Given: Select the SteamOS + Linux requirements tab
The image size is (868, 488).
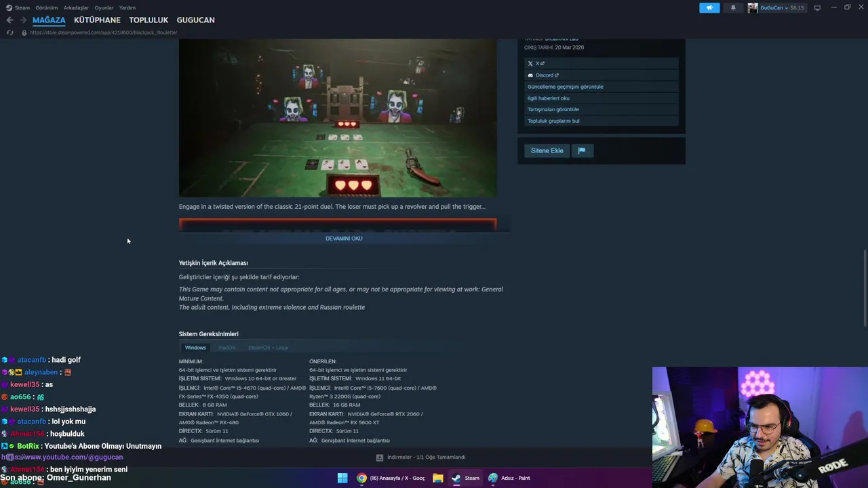Looking at the screenshot, I should coord(268,348).
